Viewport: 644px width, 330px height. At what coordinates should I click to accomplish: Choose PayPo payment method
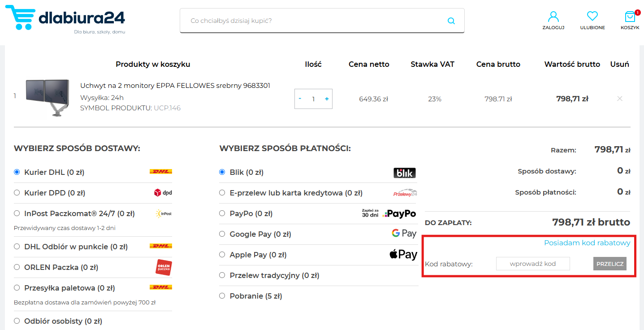click(222, 213)
